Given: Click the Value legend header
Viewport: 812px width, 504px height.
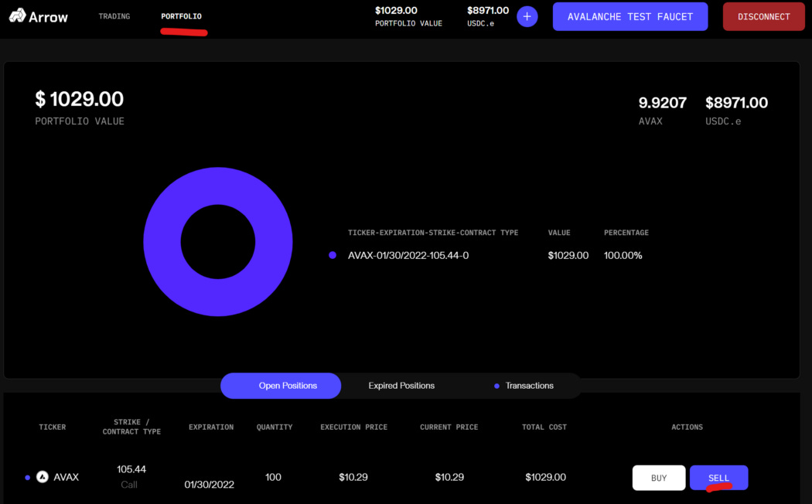Looking at the screenshot, I should pyautogui.click(x=559, y=233).
